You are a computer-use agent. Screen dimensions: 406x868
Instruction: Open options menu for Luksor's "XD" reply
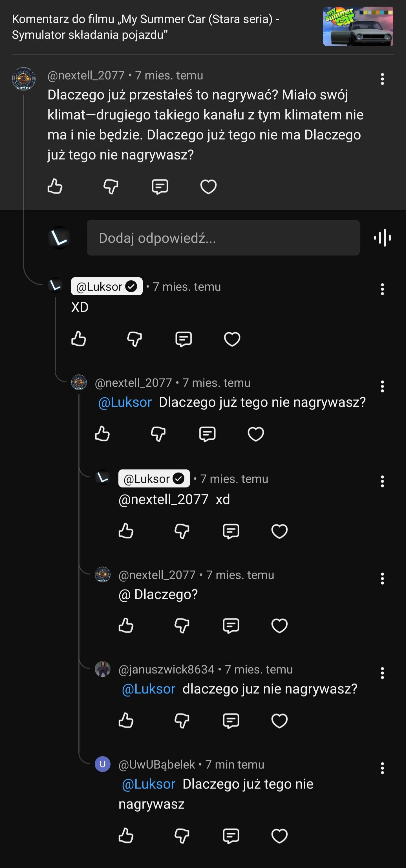point(382,289)
